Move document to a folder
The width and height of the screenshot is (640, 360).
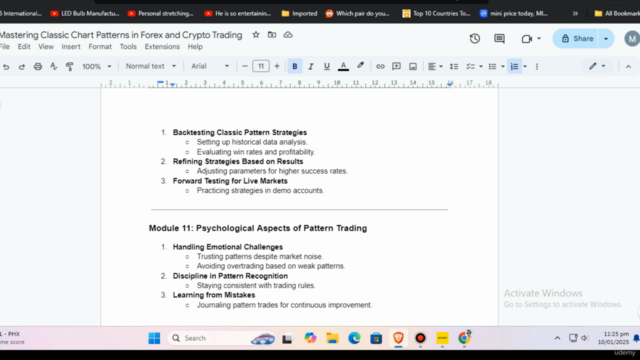[x=272, y=35]
